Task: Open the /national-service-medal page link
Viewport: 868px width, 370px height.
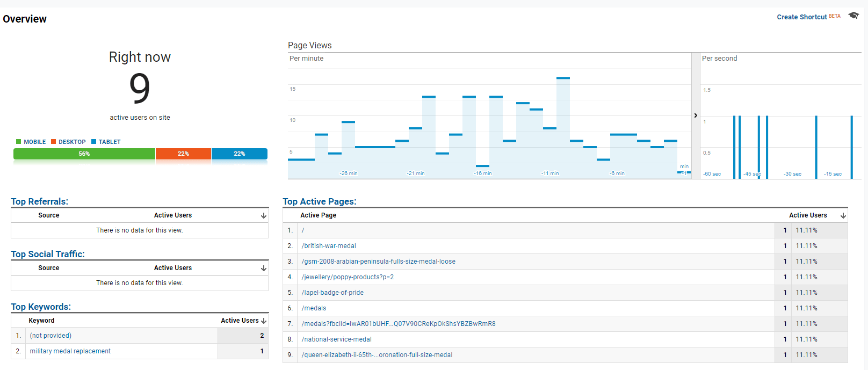Action: coord(337,339)
